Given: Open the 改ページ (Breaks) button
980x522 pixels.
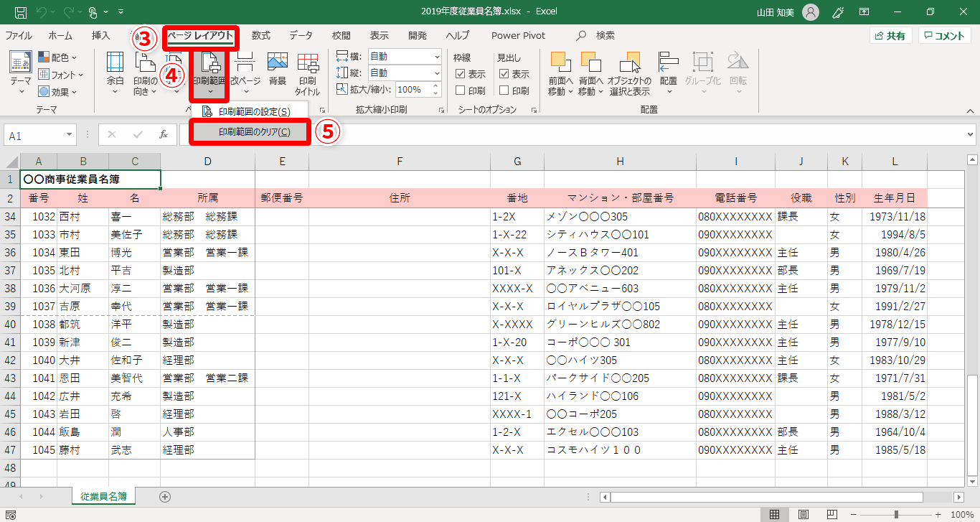Looking at the screenshot, I should click(x=245, y=73).
